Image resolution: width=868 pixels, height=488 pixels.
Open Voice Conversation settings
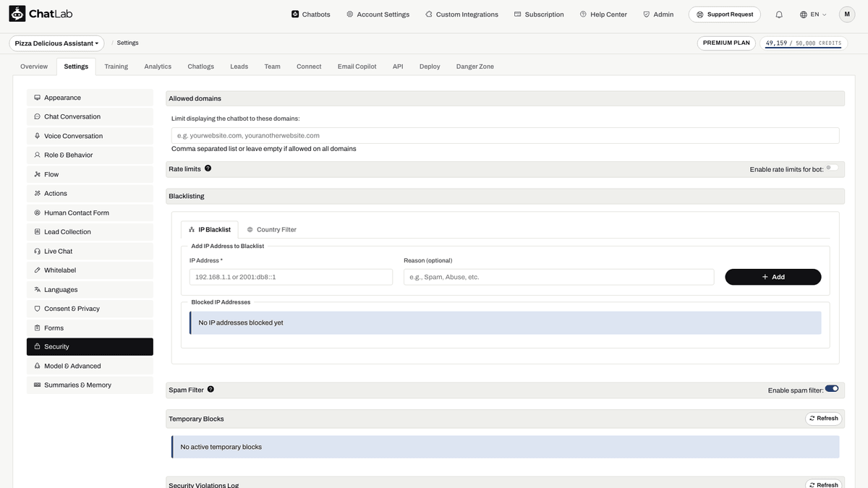(90, 136)
